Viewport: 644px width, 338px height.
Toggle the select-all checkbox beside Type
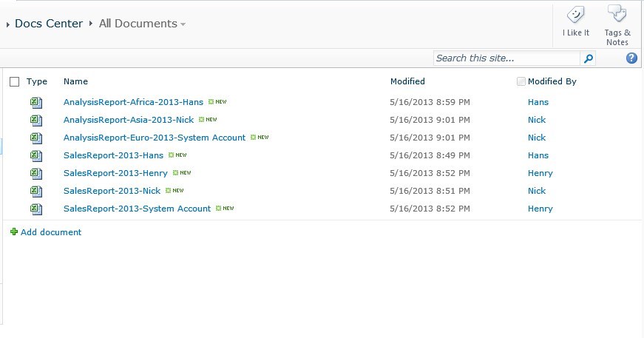14,82
